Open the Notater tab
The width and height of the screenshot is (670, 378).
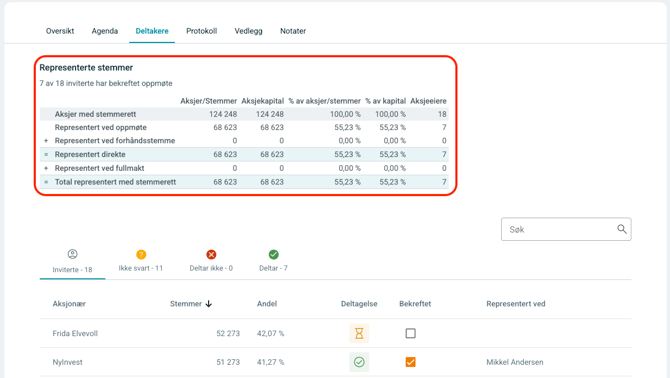(x=293, y=31)
